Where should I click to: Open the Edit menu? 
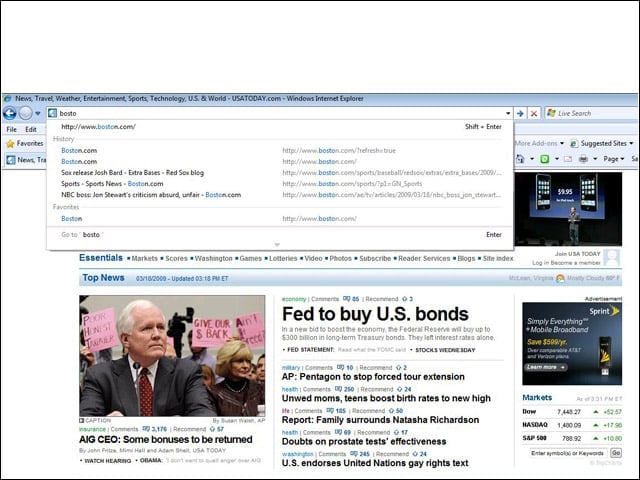point(31,129)
